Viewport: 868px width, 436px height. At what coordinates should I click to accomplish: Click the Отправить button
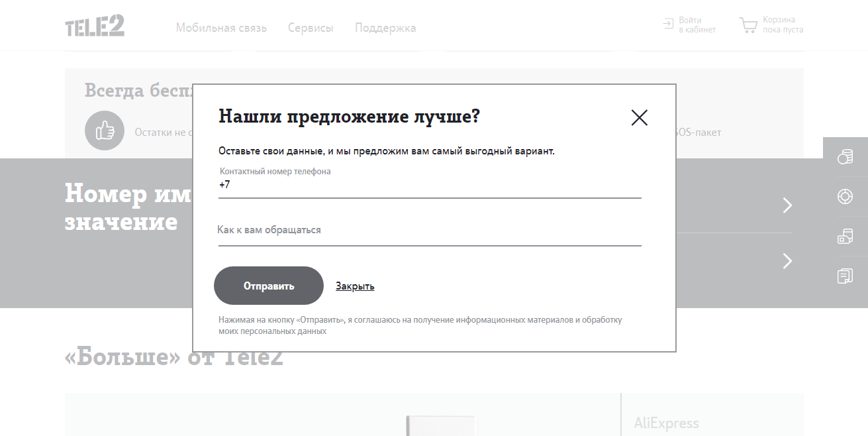[x=269, y=286]
